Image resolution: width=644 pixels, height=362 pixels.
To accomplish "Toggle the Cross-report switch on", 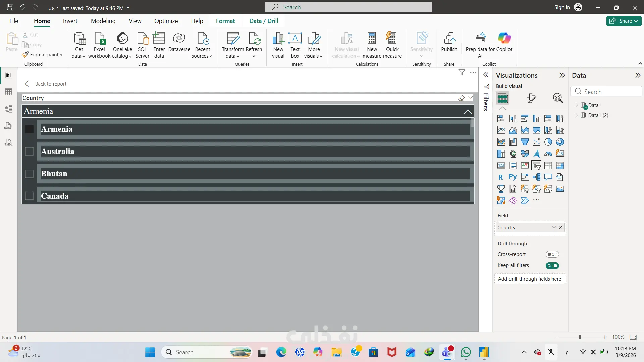I will pyautogui.click(x=552, y=254).
